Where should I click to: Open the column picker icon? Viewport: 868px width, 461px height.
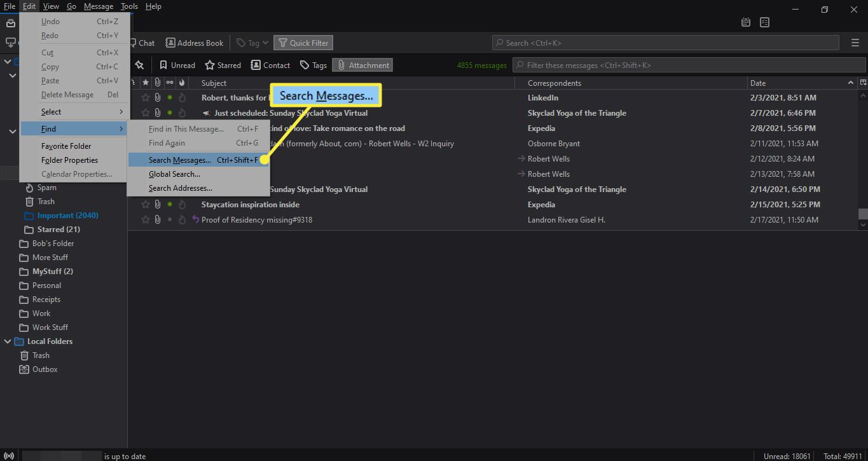tap(863, 83)
